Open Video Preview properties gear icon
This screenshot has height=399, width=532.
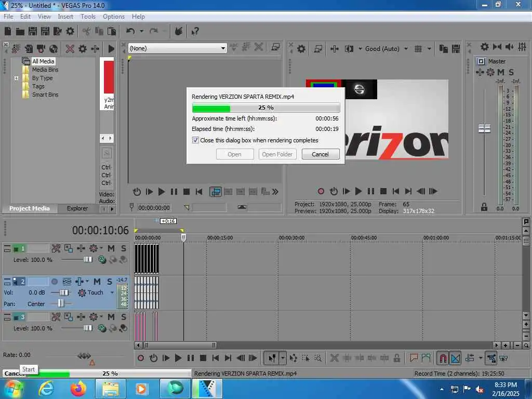[301, 49]
